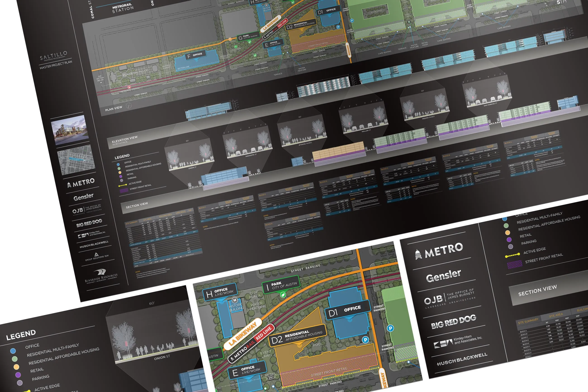Pick the blue OFFICE swatch under large LEGEND heading
588x392 pixels.
[x=13, y=351]
